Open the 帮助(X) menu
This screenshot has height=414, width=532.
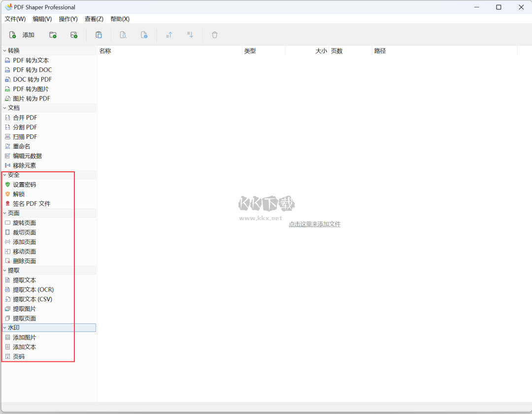coord(119,19)
